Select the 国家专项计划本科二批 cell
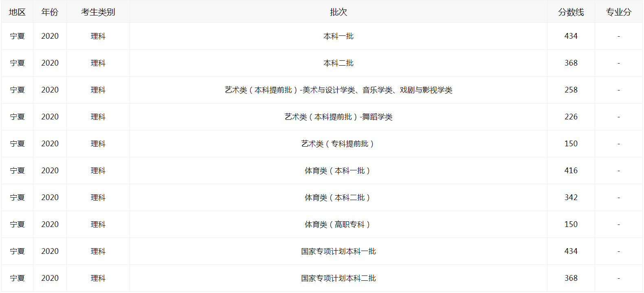644x293 pixels. click(338, 278)
